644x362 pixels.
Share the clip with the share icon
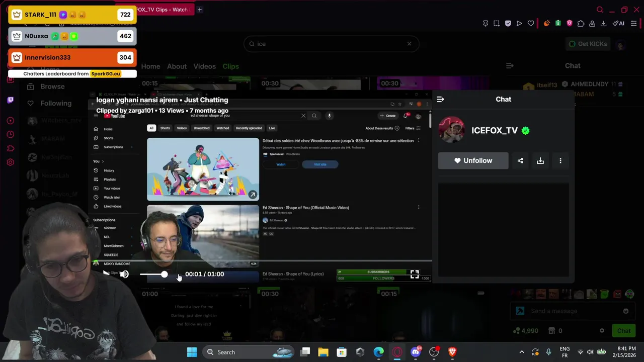520,161
